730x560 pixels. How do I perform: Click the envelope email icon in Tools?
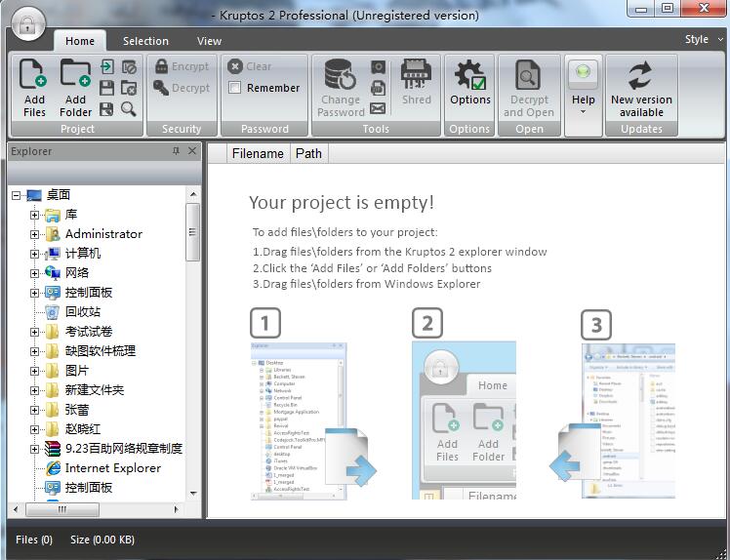pyautogui.click(x=378, y=108)
